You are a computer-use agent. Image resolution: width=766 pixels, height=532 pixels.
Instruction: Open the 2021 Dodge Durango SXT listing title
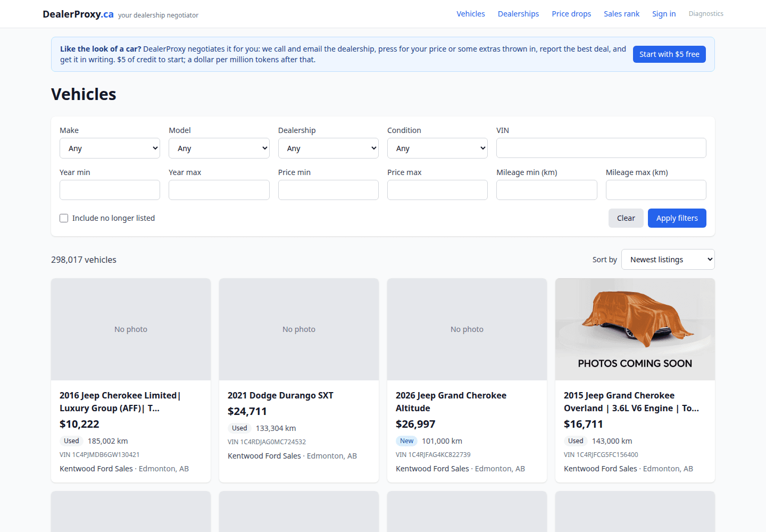pos(280,395)
